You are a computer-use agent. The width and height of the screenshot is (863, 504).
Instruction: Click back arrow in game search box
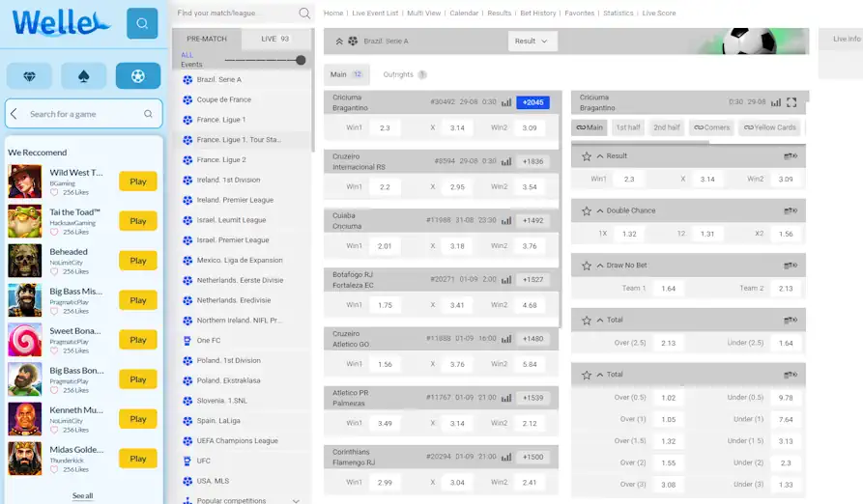pyautogui.click(x=14, y=114)
